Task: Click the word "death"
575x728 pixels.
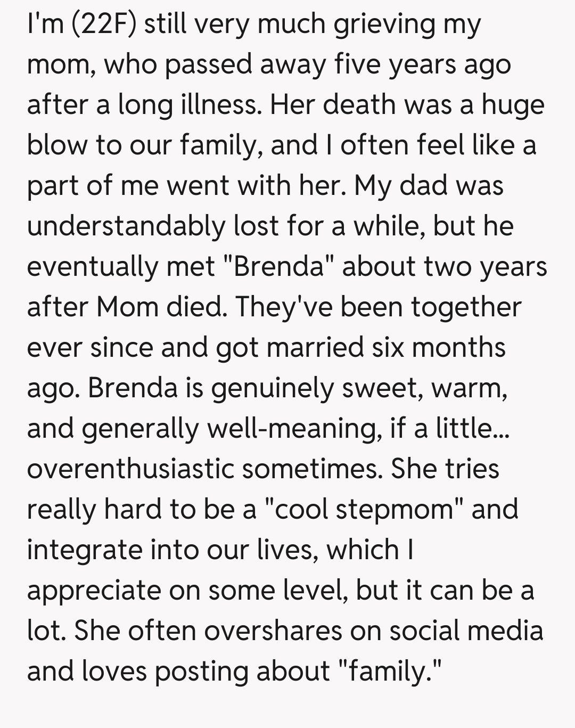Action: pos(359,105)
